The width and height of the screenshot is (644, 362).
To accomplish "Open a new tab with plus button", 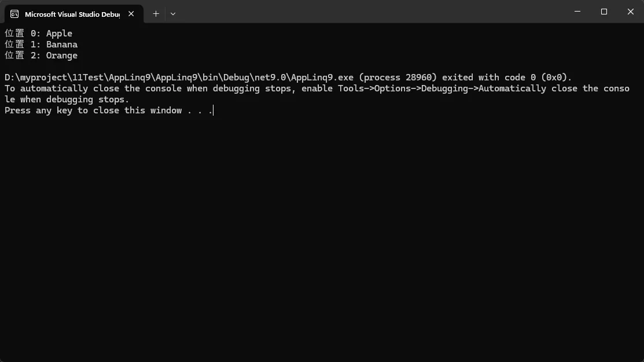I will pos(156,13).
